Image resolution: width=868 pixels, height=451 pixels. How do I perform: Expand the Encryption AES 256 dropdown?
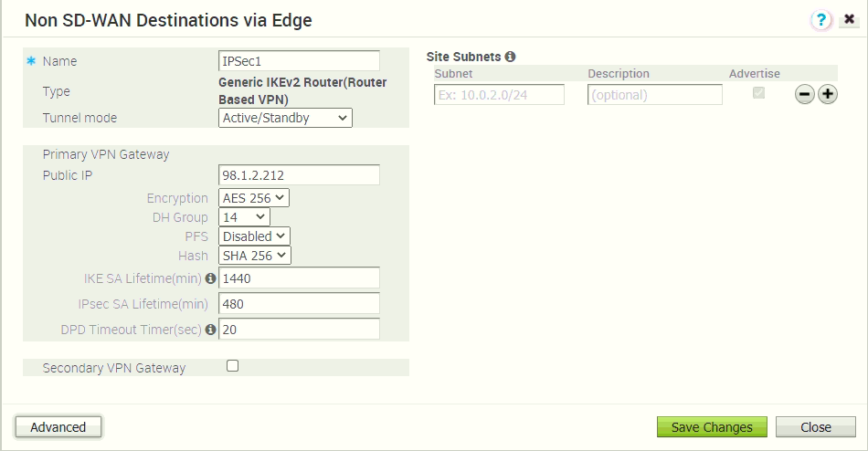click(254, 198)
